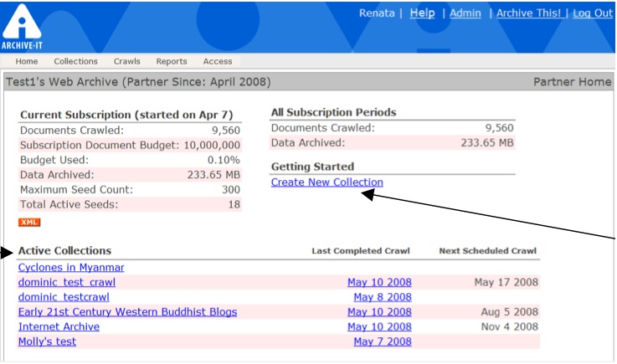Screen dimensions: 617x364
Task: Click the orange XML feed icon
Action: click(x=28, y=222)
